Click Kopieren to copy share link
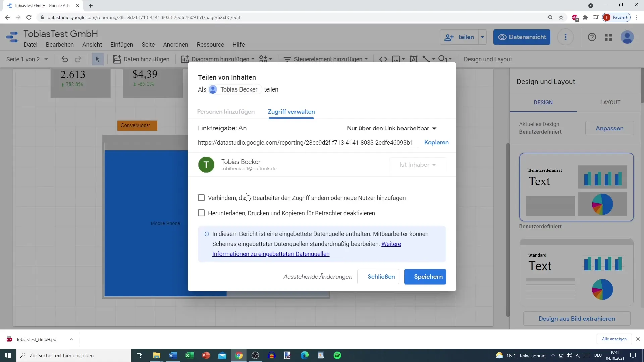This screenshot has width=644, height=362. 436,142
